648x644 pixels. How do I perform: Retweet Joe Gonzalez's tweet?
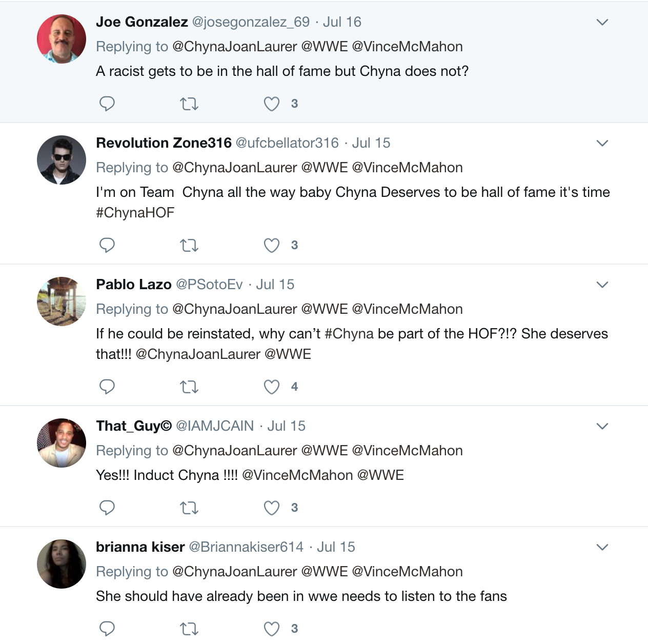[189, 104]
